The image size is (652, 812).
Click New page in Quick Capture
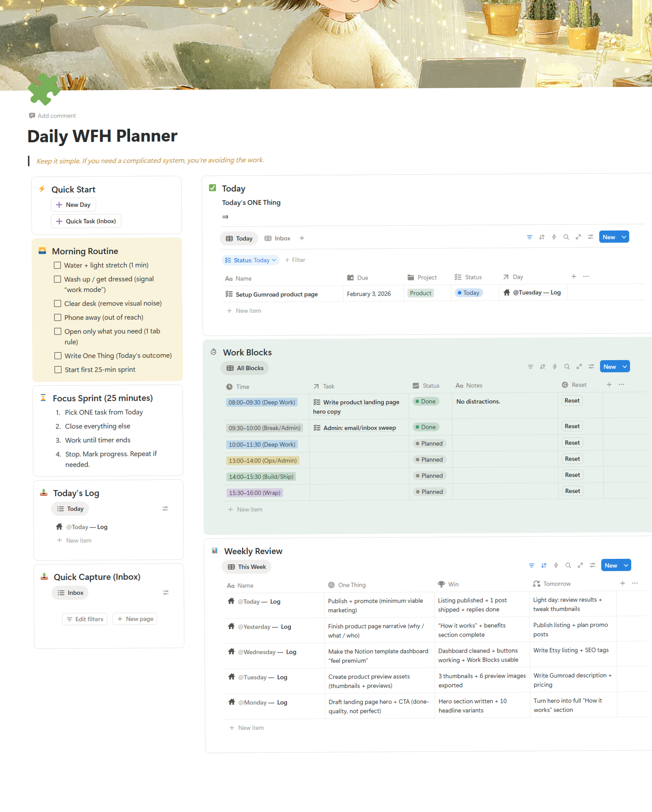(135, 619)
